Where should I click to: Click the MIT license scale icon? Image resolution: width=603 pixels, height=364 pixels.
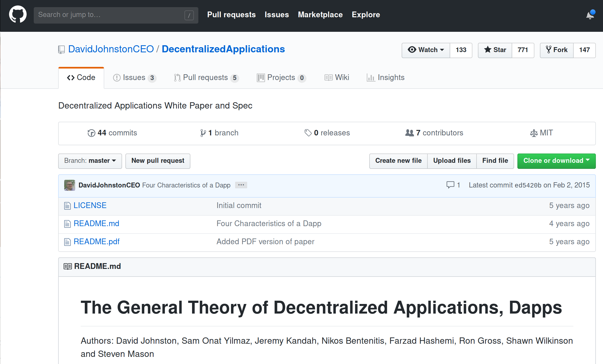click(534, 133)
